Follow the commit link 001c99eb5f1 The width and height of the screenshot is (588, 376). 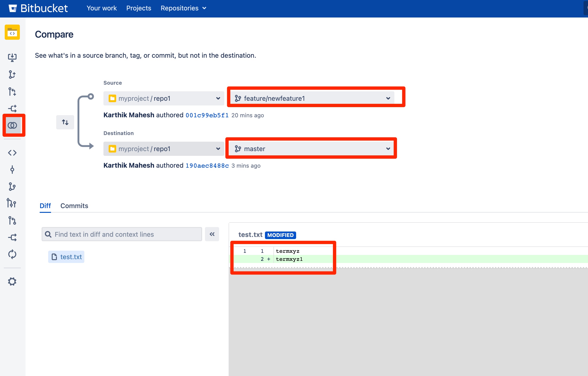(207, 115)
